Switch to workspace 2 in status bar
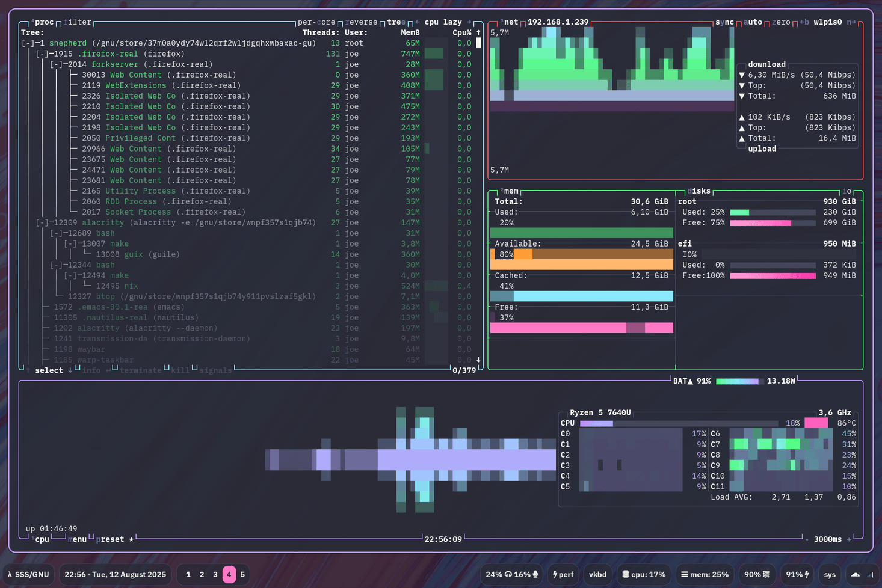The height and width of the screenshot is (588, 882). pyautogui.click(x=202, y=574)
